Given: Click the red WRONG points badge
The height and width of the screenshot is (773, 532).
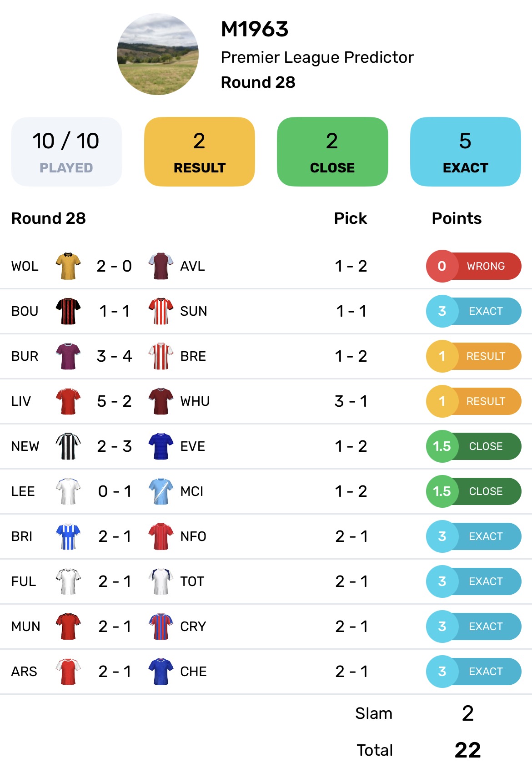Looking at the screenshot, I should point(473,266).
